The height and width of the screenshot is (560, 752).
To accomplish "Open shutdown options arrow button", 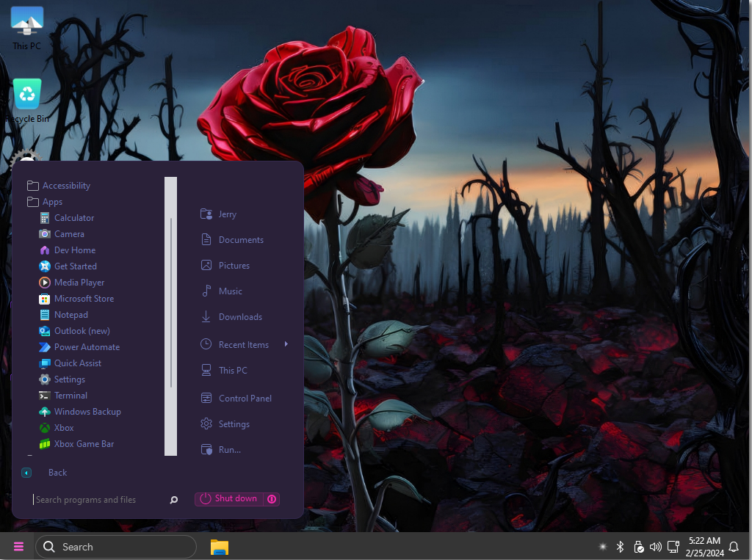I will click(272, 499).
